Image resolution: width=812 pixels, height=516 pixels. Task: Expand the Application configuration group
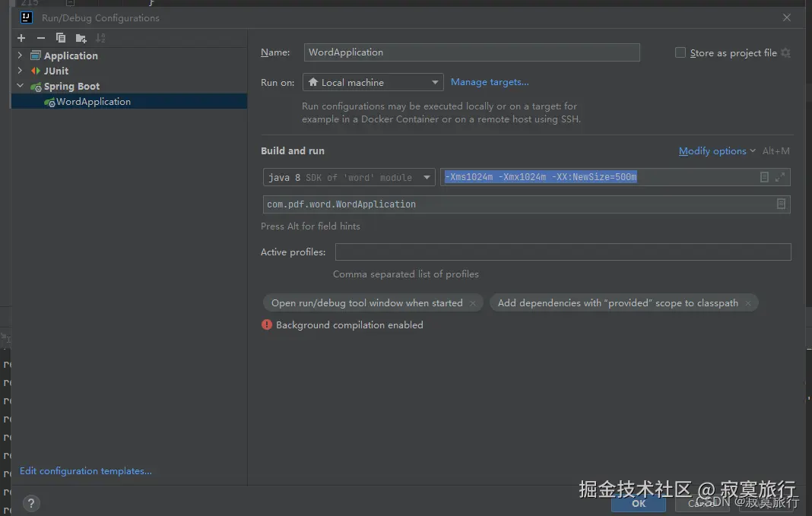20,55
